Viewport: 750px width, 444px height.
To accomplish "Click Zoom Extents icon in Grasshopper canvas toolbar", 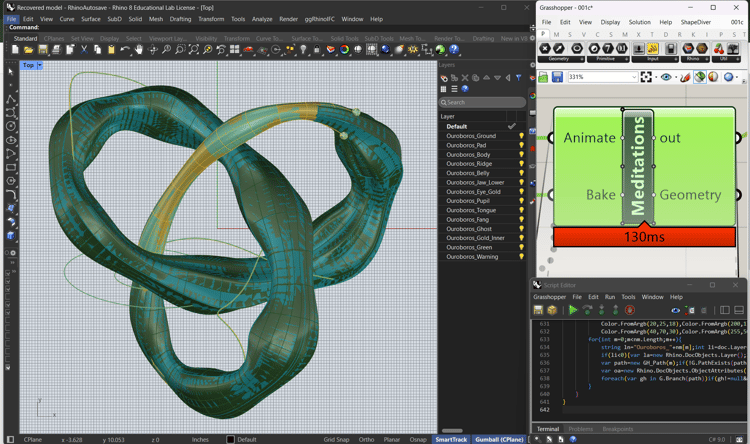I will pos(648,77).
